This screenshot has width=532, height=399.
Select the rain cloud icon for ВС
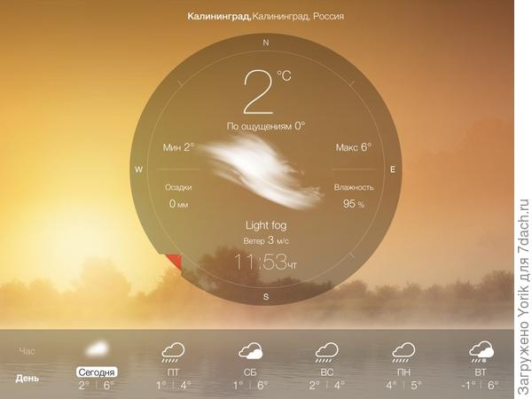[326, 352]
